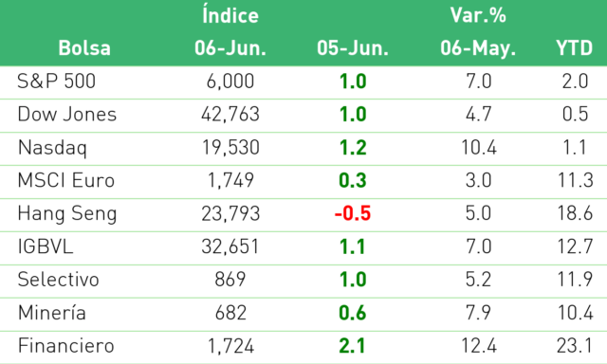Click the Selectivo index value 869
The image size is (607, 364).
(230, 280)
